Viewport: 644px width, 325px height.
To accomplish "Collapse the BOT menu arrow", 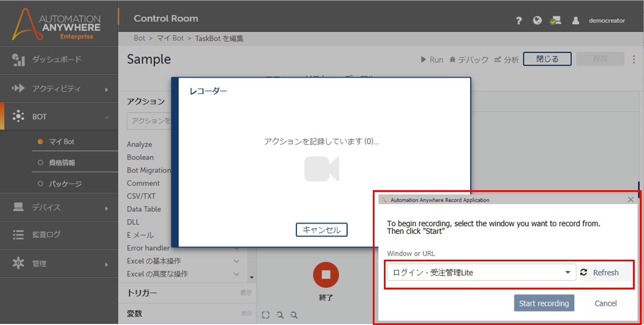I will [x=106, y=118].
